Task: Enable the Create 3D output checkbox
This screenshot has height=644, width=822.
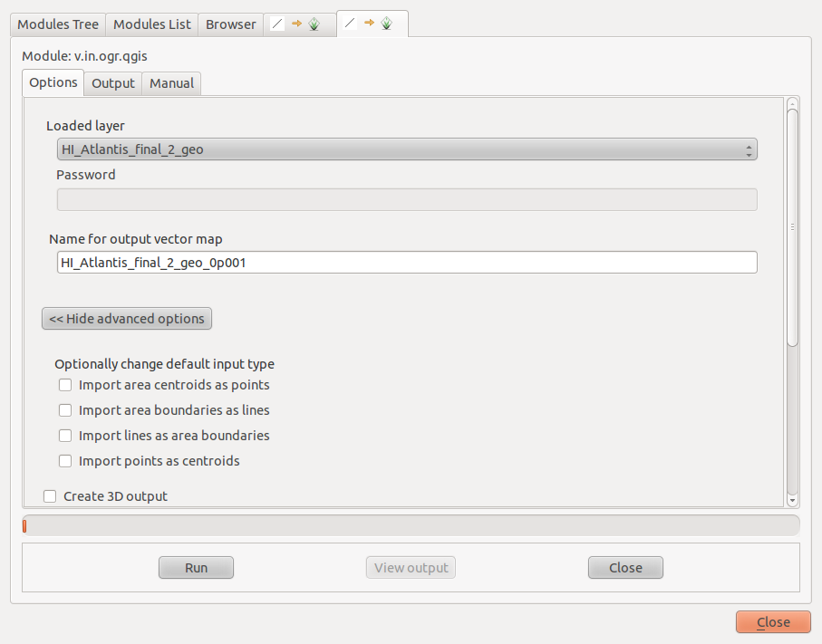Action: (50, 496)
